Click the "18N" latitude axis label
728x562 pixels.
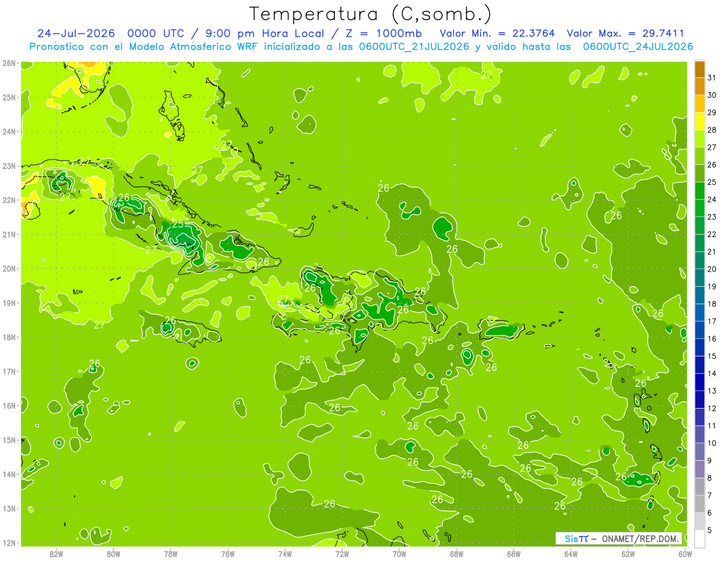(x=8, y=337)
